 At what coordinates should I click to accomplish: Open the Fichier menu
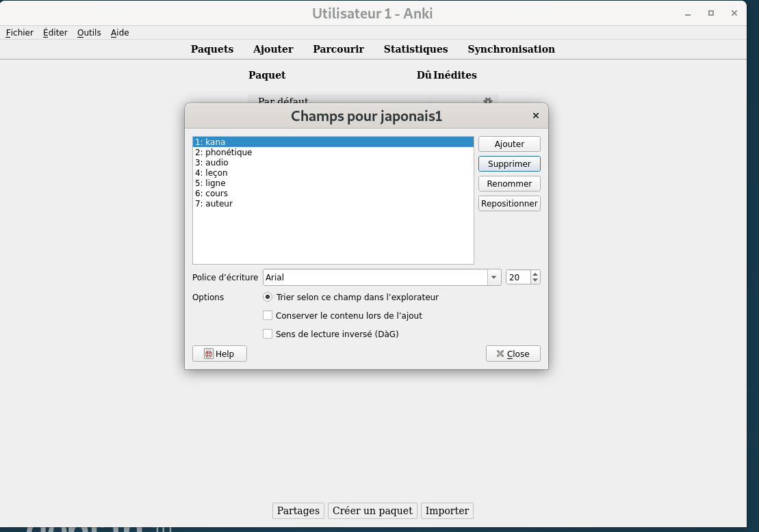point(19,32)
